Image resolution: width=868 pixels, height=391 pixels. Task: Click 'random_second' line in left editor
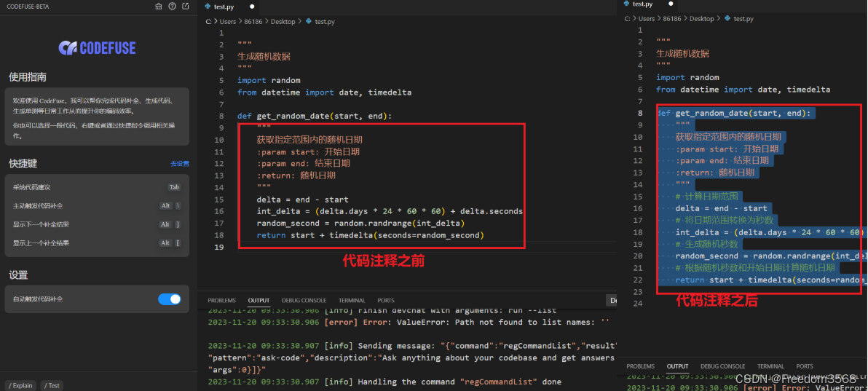(360, 224)
